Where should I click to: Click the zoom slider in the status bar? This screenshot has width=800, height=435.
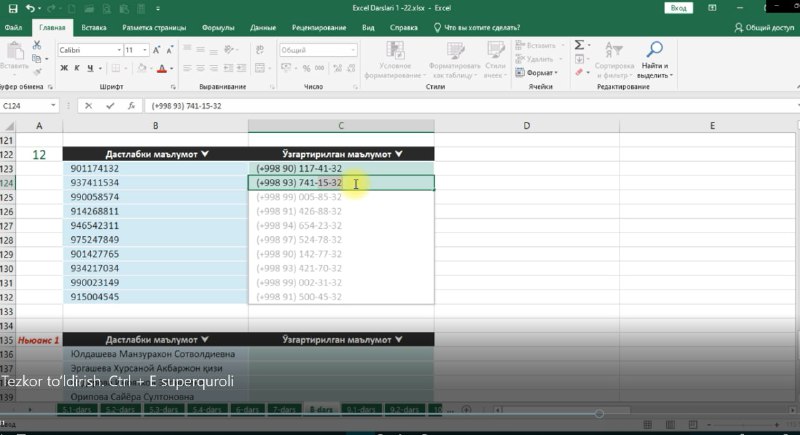742,424
